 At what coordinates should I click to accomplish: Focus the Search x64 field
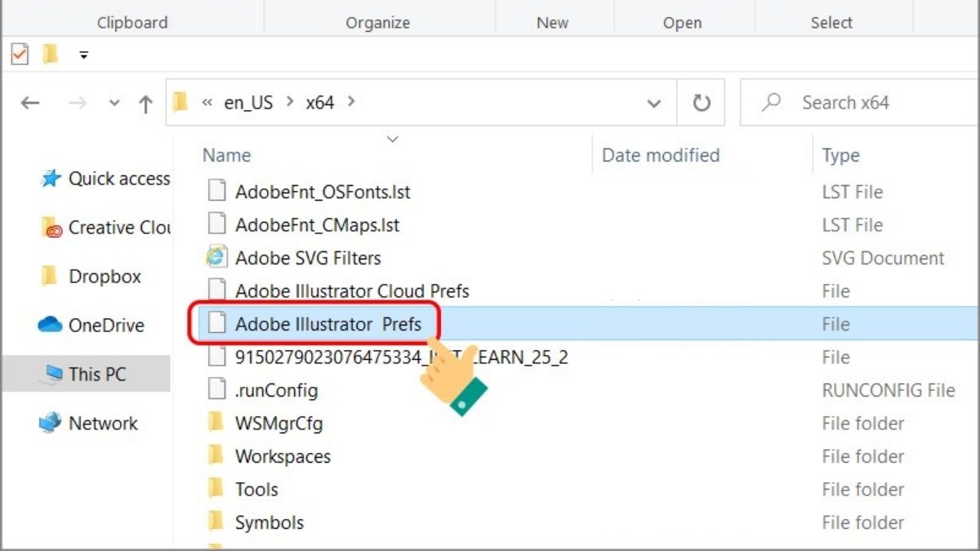[860, 103]
